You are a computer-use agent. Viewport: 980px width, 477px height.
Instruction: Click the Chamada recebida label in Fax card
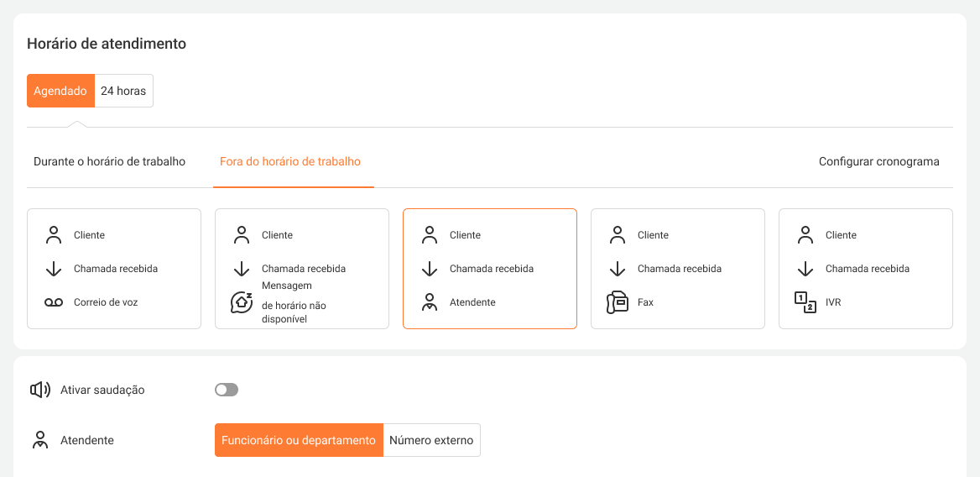point(679,269)
